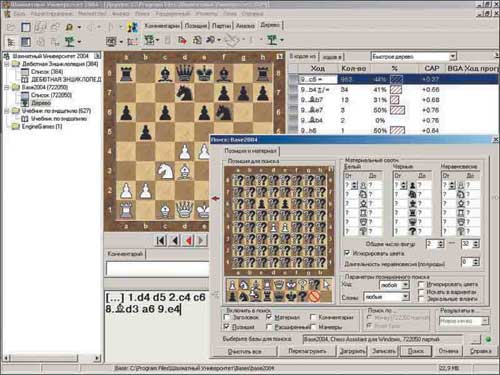Enable the Комментарии search checkbox
500x375 pixels.
[x=313, y=317]
